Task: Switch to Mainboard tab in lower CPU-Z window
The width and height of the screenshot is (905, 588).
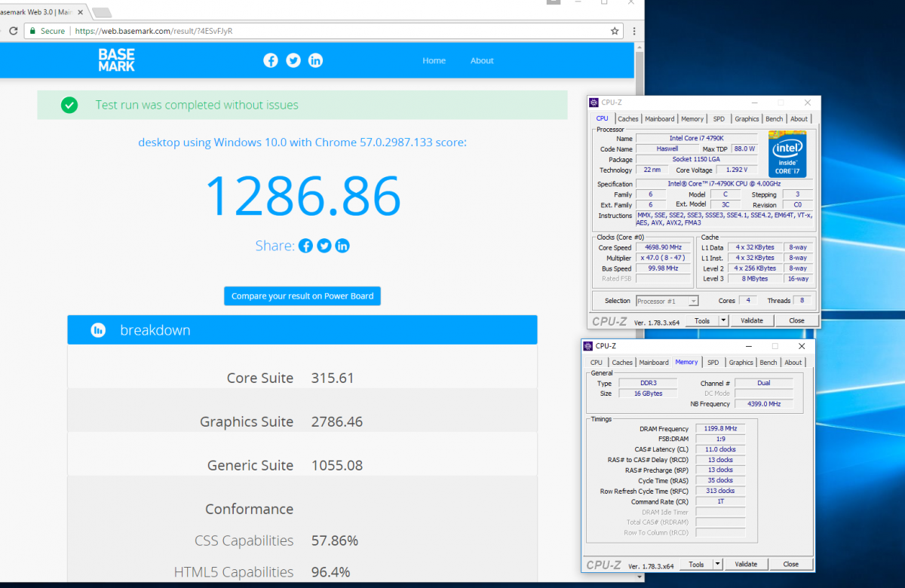Action: pyautogui.click(x=654, y=363)
